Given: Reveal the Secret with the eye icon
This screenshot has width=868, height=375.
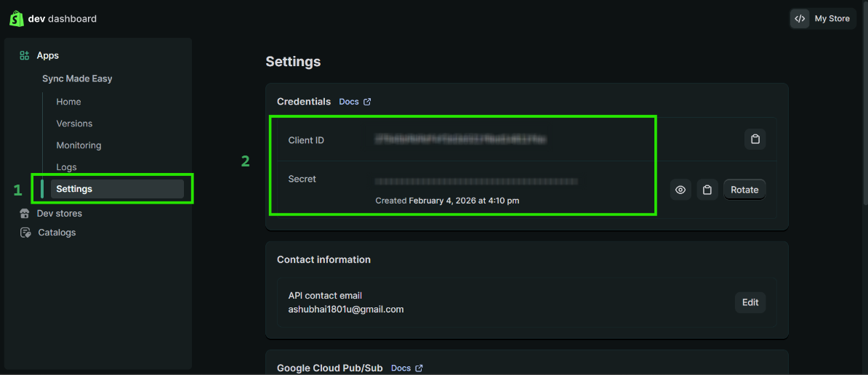Looking at the screenshot, I should 680,190.
